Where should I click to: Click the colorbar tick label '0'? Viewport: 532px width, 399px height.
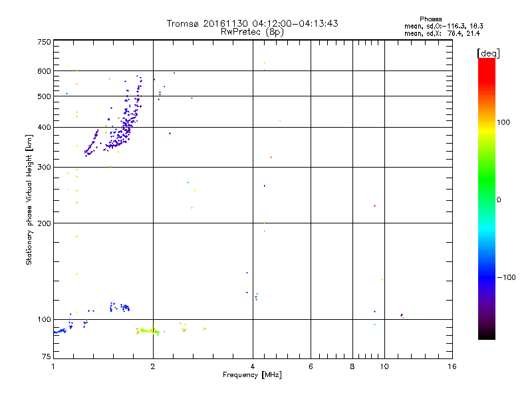click(x=499, y=200)
